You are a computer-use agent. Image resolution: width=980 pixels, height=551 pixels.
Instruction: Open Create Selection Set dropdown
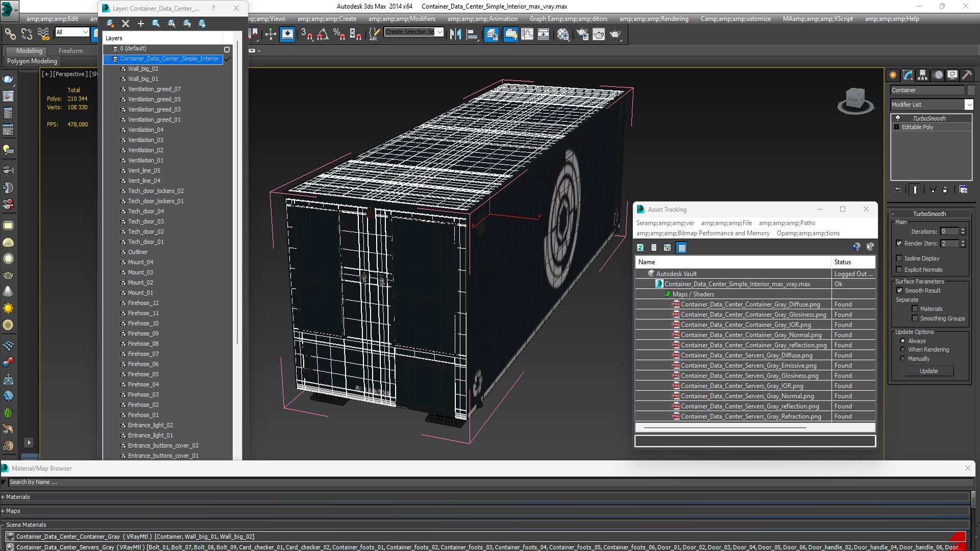pyautogui.click(x=439, y=32)
